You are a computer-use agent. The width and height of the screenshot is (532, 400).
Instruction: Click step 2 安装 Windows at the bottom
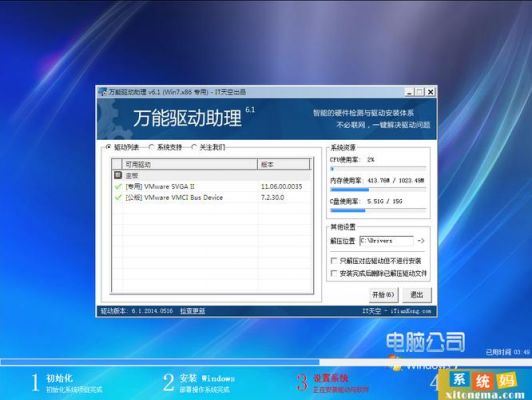(199, 383)
